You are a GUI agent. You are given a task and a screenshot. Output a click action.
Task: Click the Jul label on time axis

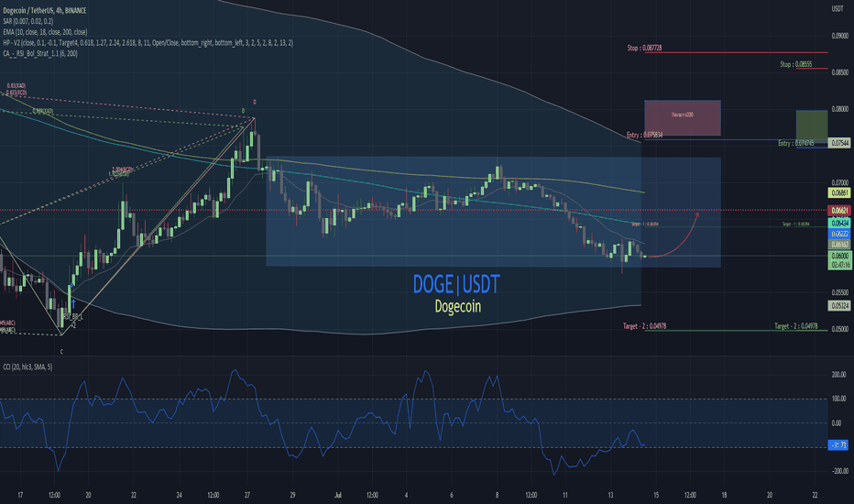[338, 495]
